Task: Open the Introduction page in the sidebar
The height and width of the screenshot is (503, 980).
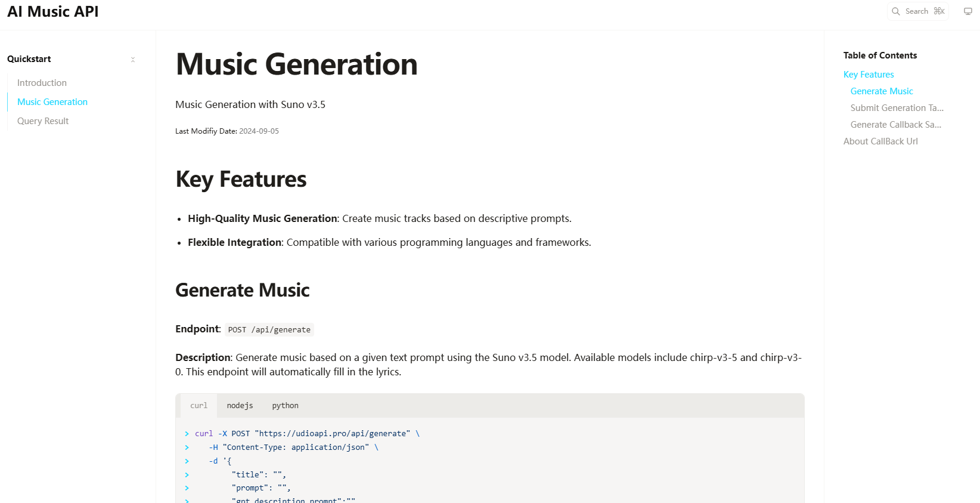Action: 42,83
